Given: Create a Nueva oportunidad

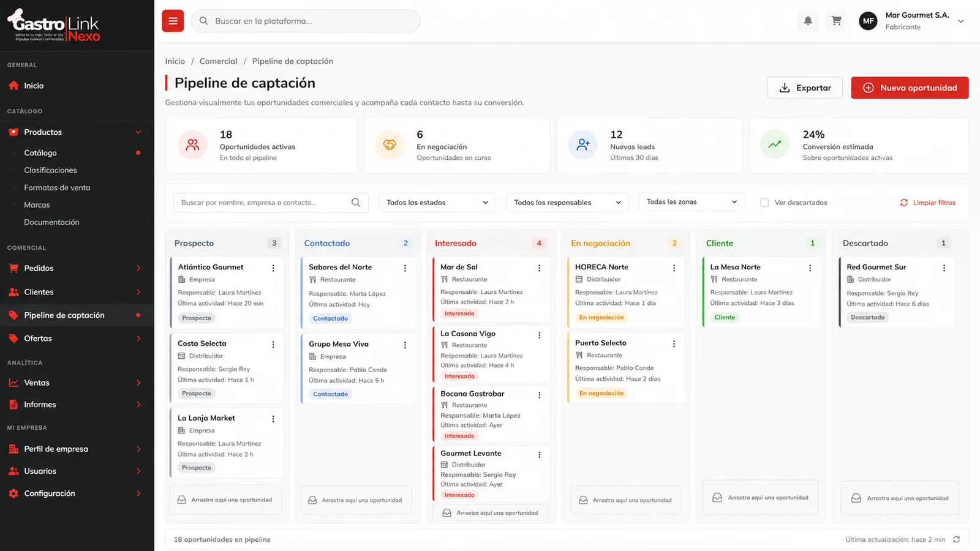Looking at the screenshot, I should [910, 88].
